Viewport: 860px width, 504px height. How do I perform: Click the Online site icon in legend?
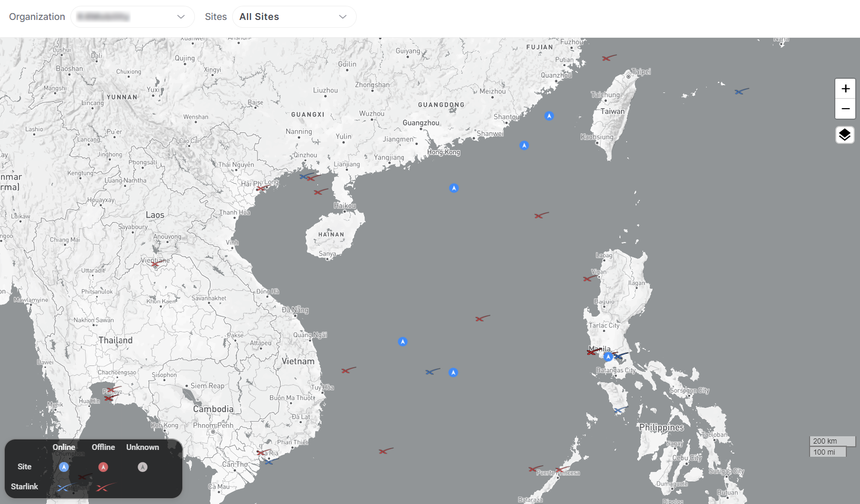pyautogui.click(x=64, y=467)
